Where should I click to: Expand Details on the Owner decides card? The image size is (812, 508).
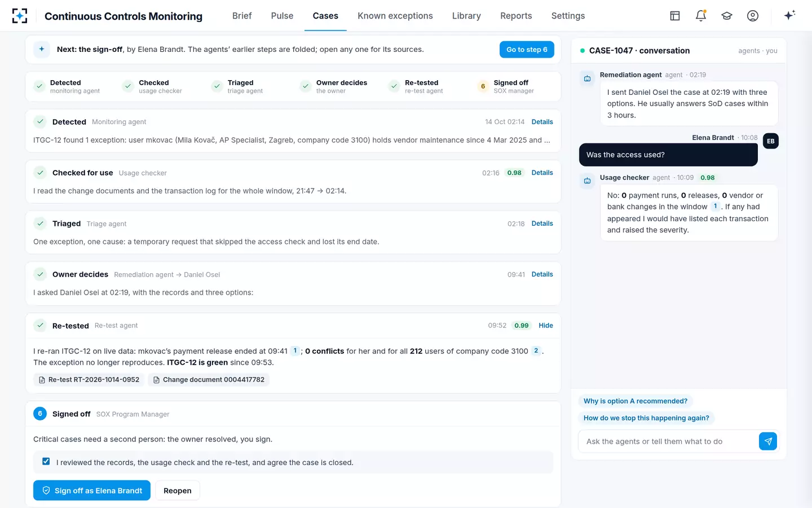pyautogui.click(x=542, y=274)
